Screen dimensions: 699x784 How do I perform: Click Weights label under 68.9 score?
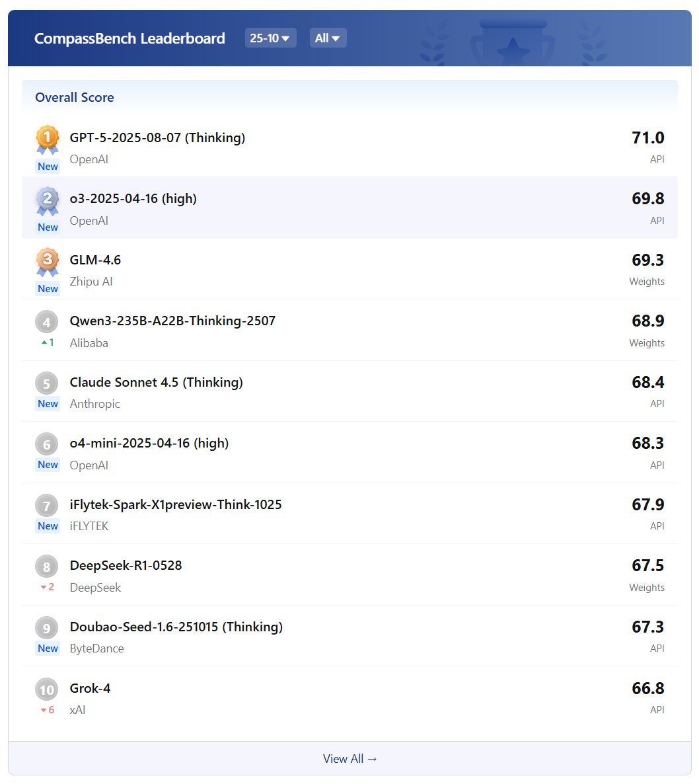[647, 343]
